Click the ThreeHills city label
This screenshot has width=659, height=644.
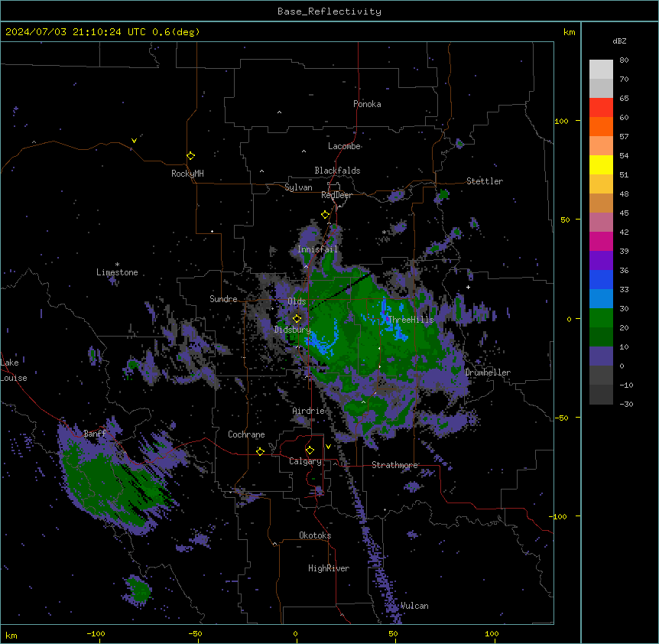pyautogui.click(x=411, y=320)
